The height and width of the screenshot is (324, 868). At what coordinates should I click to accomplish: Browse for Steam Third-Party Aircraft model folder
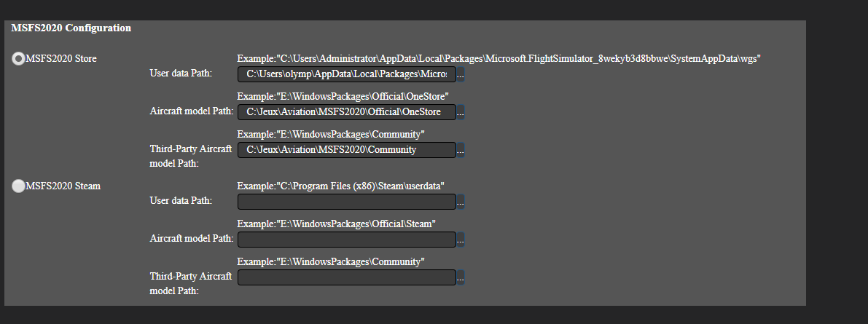point(460,277)
